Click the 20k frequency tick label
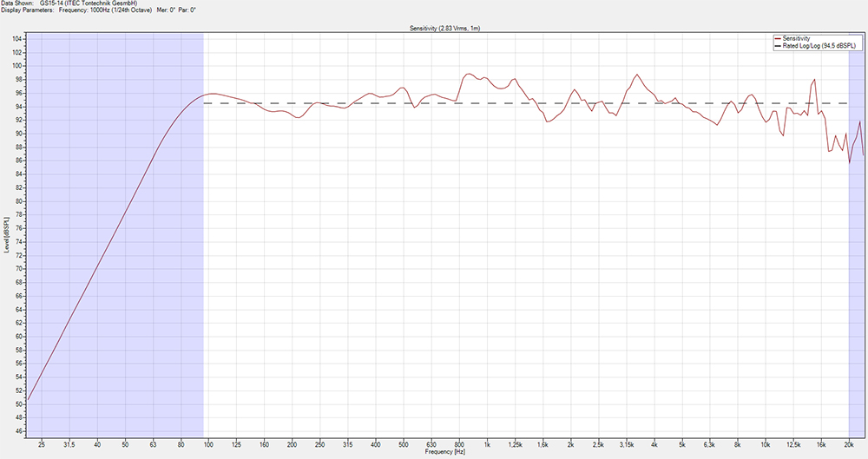 848,444
